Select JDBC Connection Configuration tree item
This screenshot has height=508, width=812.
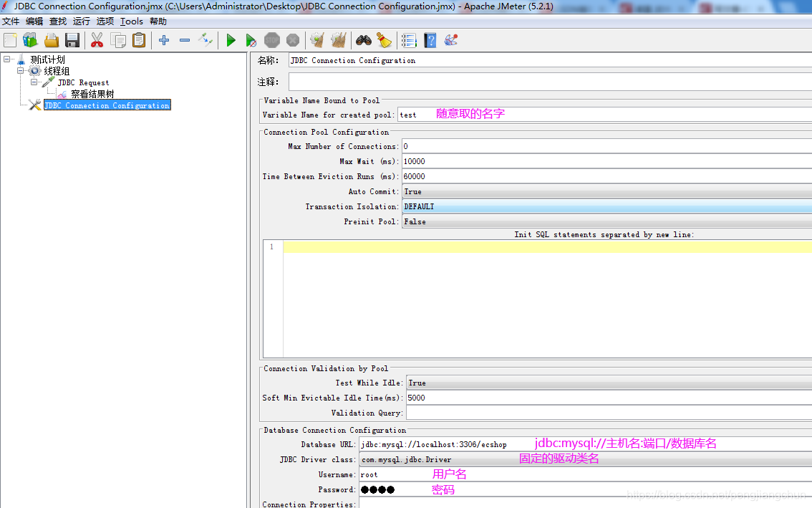click(x=107, y=105)
